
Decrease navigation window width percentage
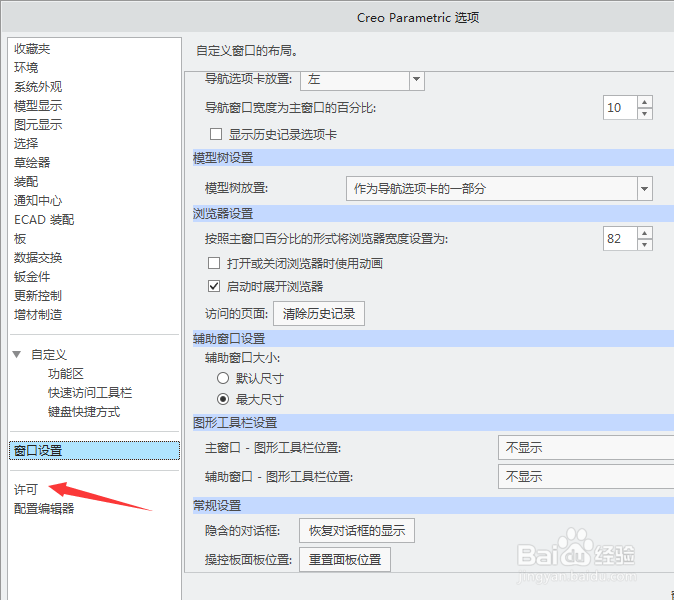click(644, 113)
